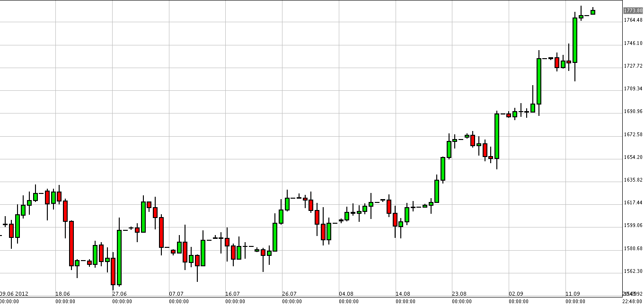This screenshot has height=306, width=644.
Task: Select the 16.07 date on the time scale
Action: (232, 293)
